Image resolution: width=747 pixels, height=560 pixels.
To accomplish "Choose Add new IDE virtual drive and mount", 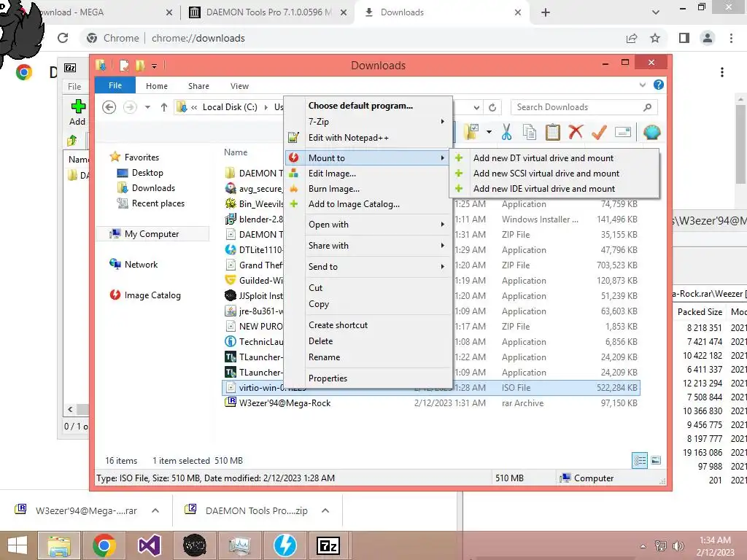I will pyautogui.click(x=554, y=189).
